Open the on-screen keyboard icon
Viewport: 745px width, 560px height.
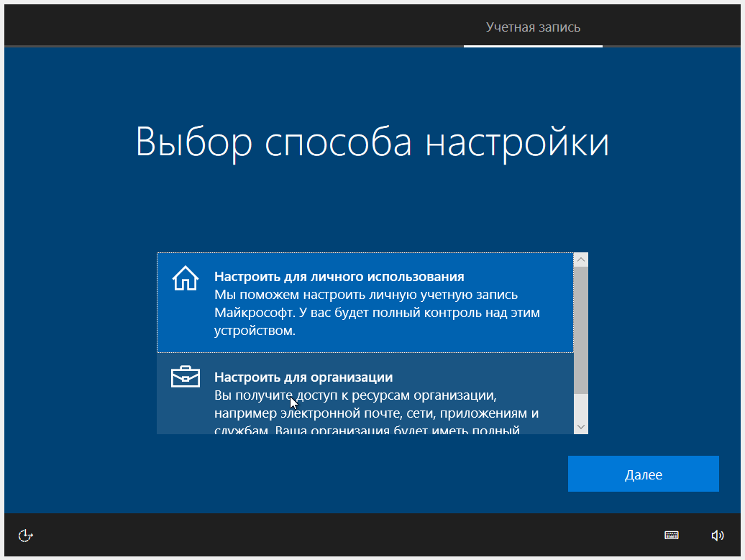pyautogui.click(x=671, y=535)
